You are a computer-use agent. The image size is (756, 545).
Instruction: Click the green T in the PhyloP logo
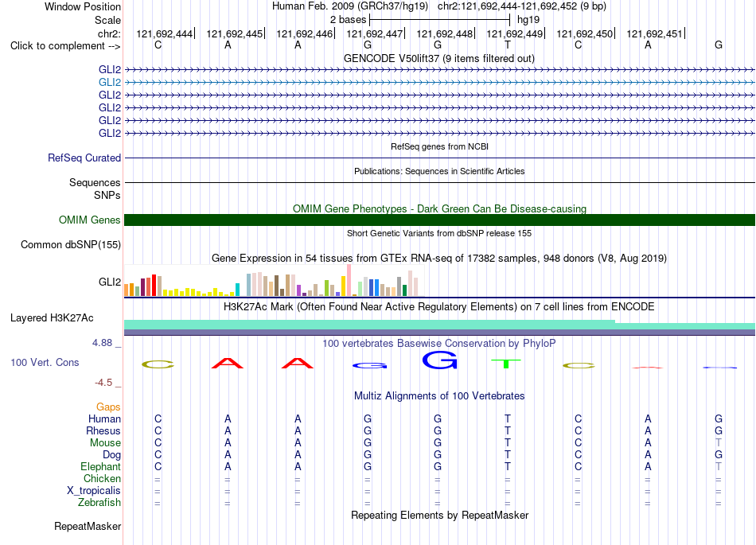point(506,364)
